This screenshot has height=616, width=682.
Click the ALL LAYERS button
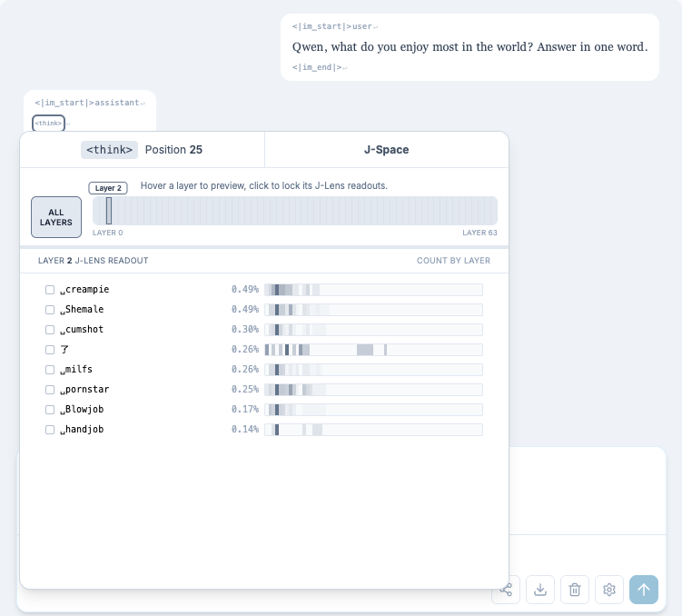click(x=56, y=217)
